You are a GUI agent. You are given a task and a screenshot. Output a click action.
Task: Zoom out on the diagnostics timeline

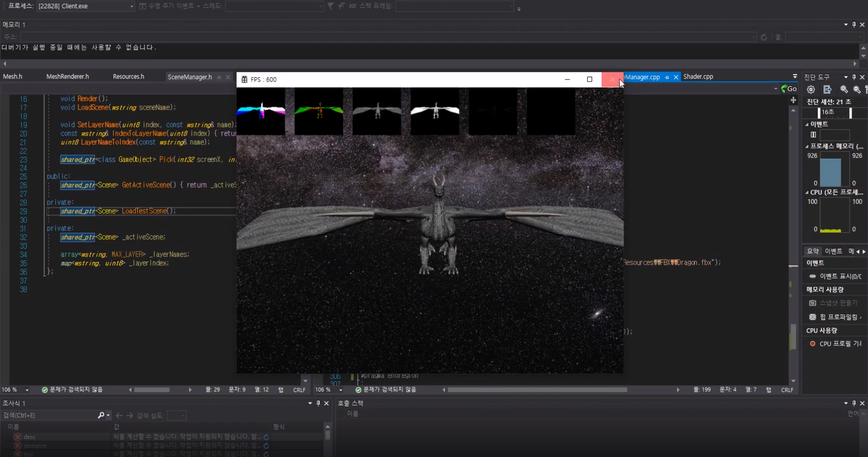click(x=857, y=89)
